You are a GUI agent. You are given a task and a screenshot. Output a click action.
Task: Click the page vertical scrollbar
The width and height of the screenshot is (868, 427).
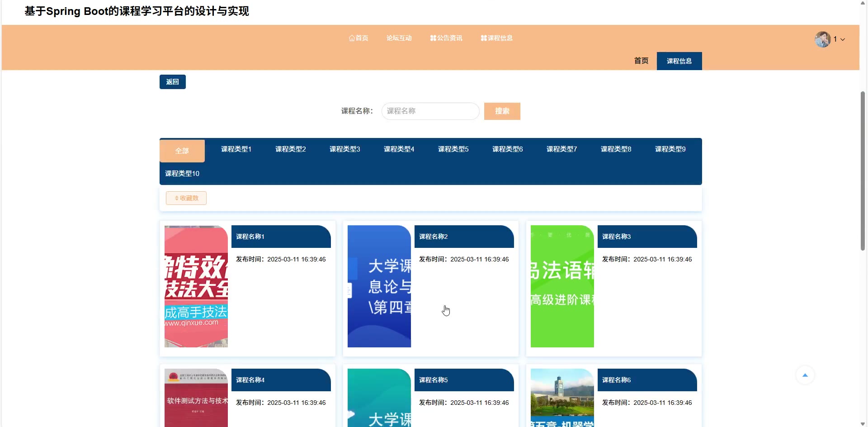pos(863,171)
